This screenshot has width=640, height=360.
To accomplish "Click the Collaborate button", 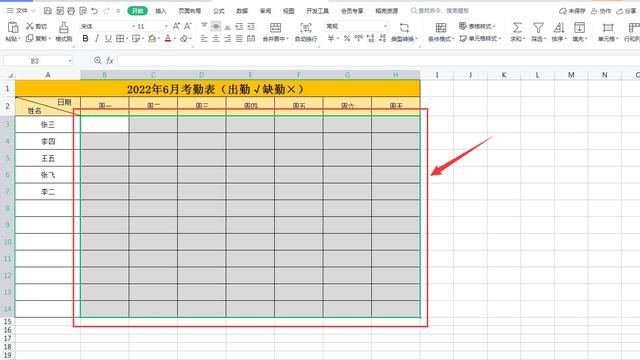I will pos(601,11).
